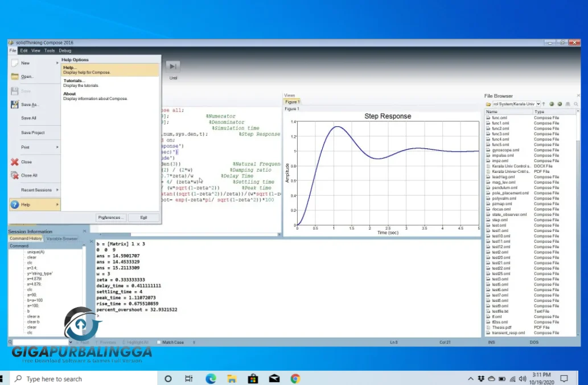Click Save All in the File menu
The width and height of the screenshot is (588, 385).
click(28, 118)
